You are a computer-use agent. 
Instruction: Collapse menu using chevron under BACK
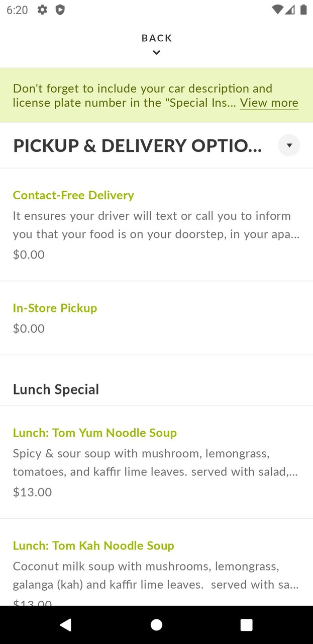[x=157, y=52]
